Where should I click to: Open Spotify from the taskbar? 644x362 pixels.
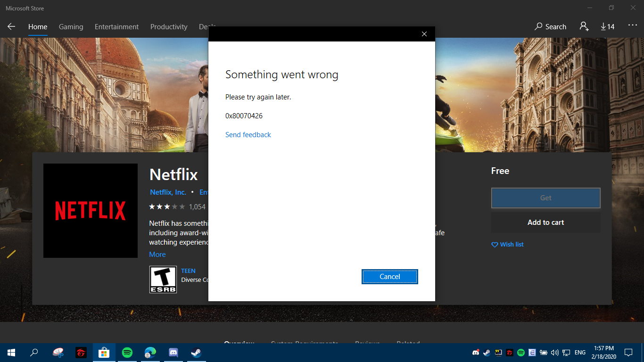[x=127, y=352]
